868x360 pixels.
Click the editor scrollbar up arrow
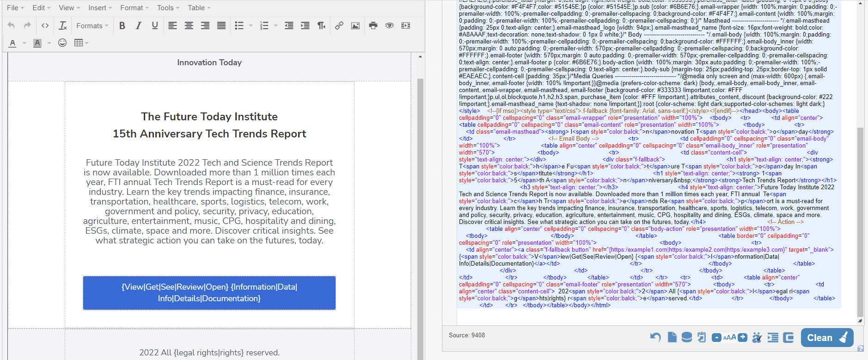tap(420, 56)
